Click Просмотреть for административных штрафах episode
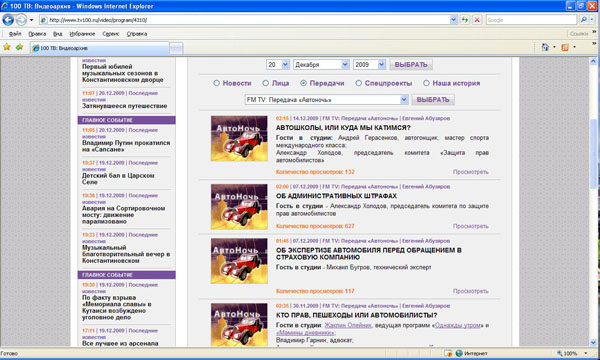The image size is (600, 360). pyautogui.click(x=471, y=226)
